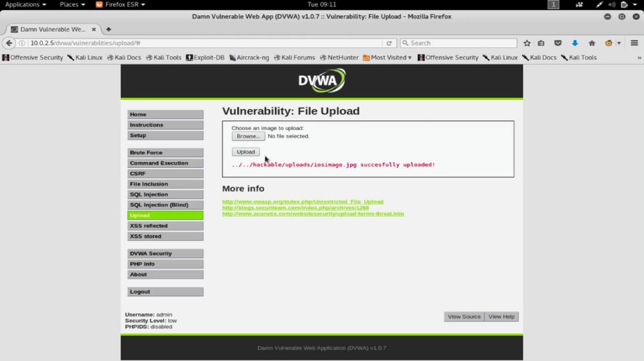This screenshot has width=644, height=361.
Task: Click the Pocket save icon
Action: tap(558, 43)
